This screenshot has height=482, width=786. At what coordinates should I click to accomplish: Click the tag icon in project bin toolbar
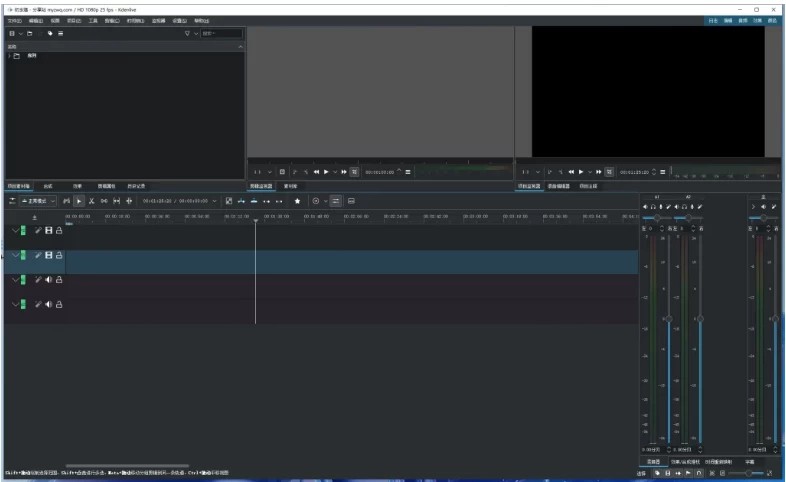(49, 33)
